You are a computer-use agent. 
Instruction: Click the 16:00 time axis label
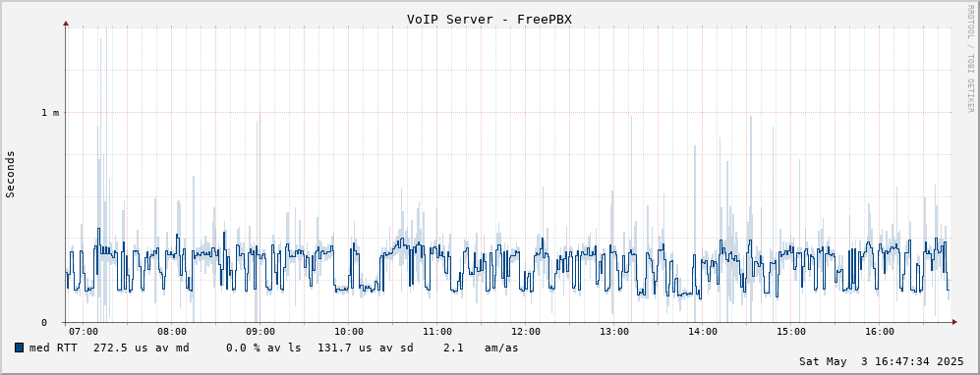(x=880, y=332)
